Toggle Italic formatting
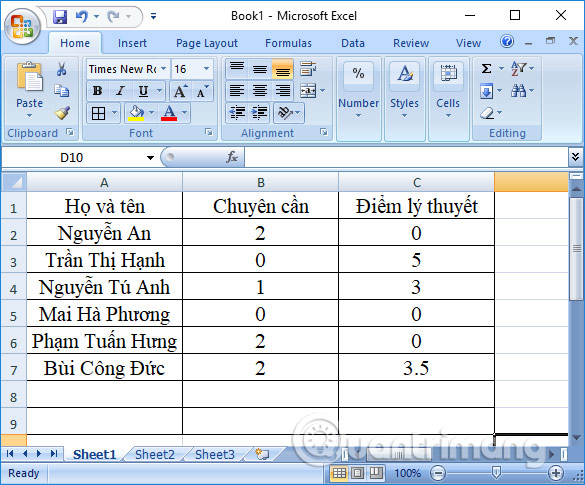The width and height of the screenshot is (585, 485). [x=120, y=91]
